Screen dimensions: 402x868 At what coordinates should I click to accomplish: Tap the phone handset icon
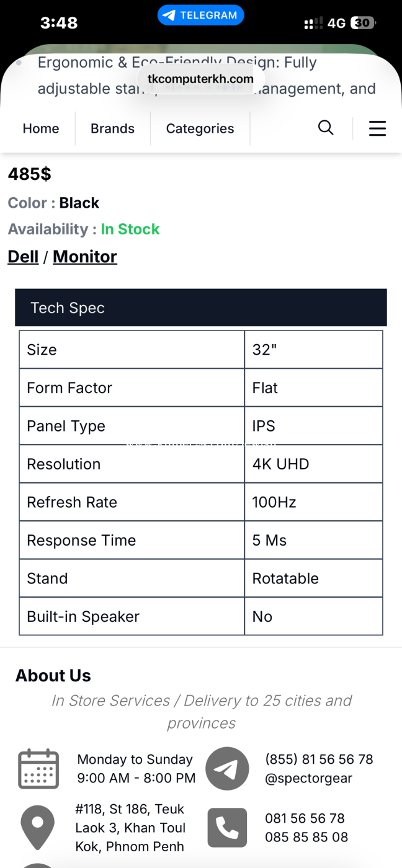(x=227, y=828)
